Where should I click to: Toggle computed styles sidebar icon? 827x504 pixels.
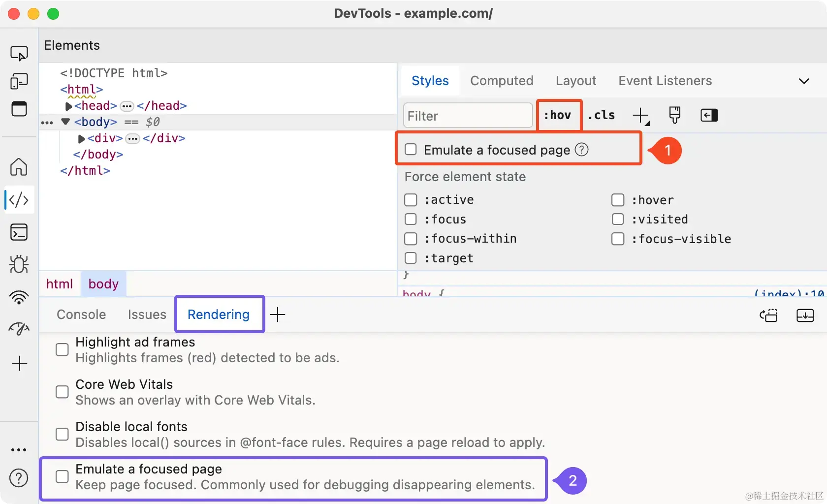(x=709, y=115)
